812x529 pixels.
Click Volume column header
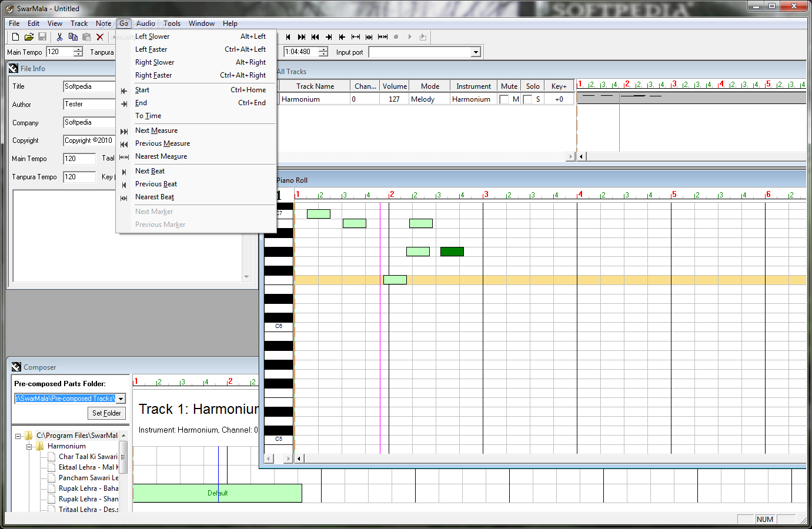point(395,86)
